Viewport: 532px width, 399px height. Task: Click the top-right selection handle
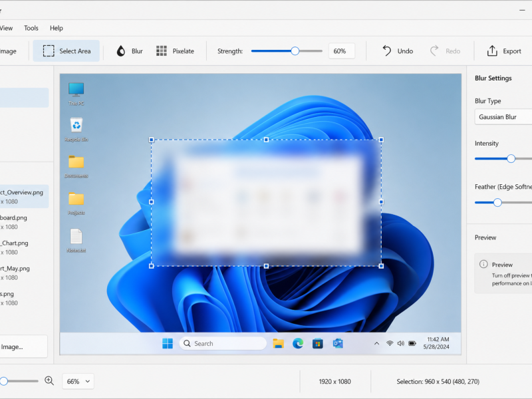coord(381,140)
